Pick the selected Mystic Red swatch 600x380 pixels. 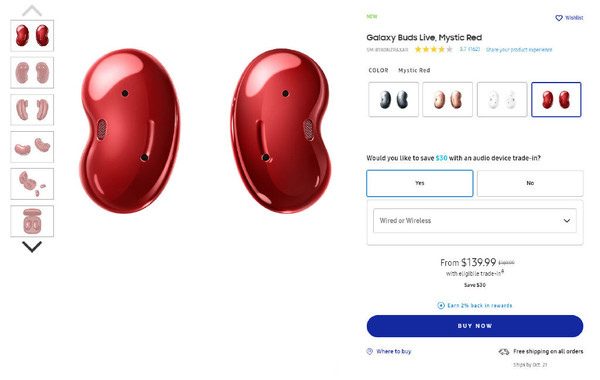click(556, 99)
